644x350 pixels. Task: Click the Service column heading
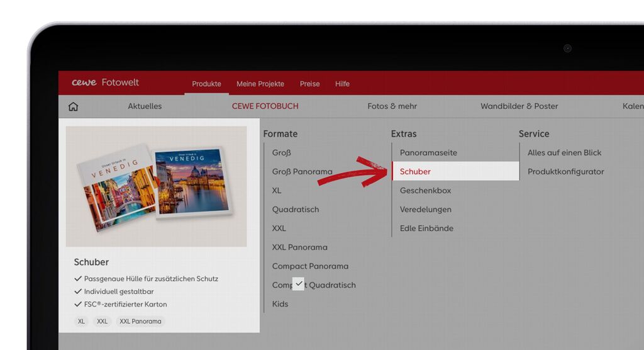534,133
